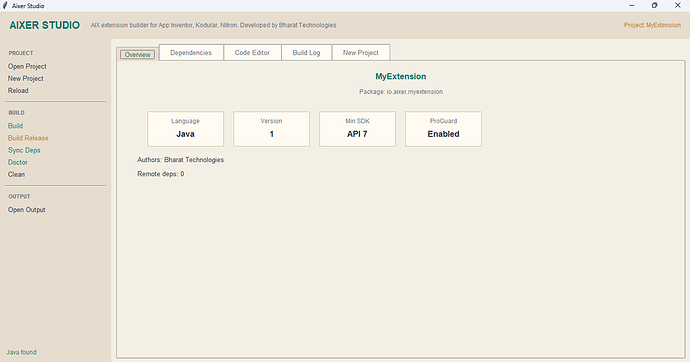Open Output folder from sidebar
690x362 pixels.
click(27, 210)
